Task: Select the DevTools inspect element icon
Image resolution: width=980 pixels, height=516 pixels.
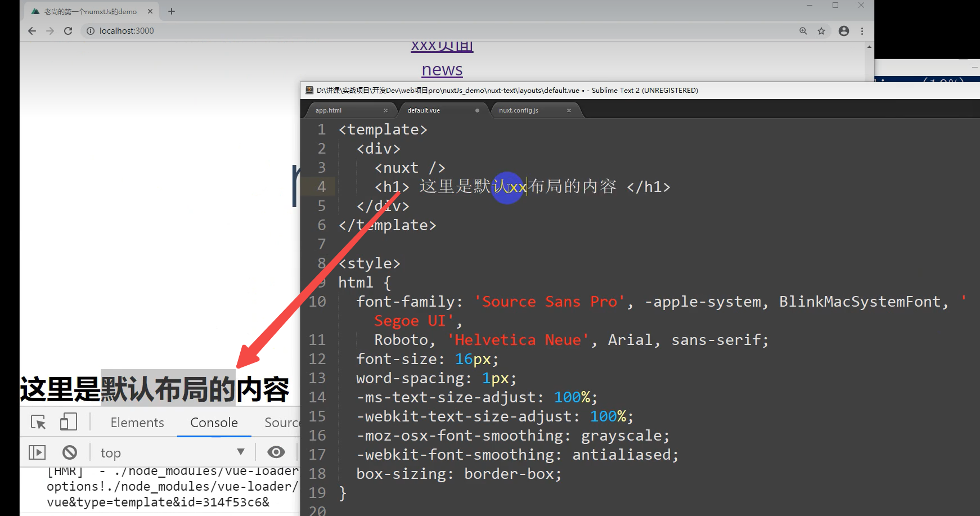Action: [38, 422]
